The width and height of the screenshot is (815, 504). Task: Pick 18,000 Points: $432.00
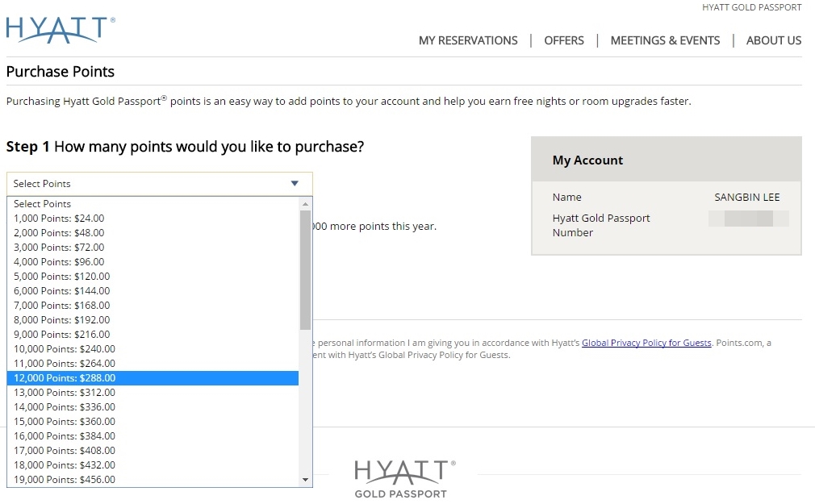(153, 465)
